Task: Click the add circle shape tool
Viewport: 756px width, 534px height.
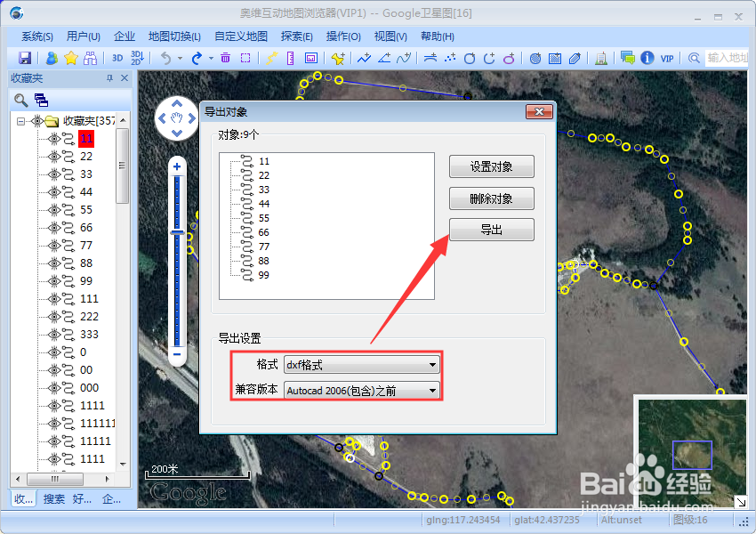Action: [x=469, y=59]
